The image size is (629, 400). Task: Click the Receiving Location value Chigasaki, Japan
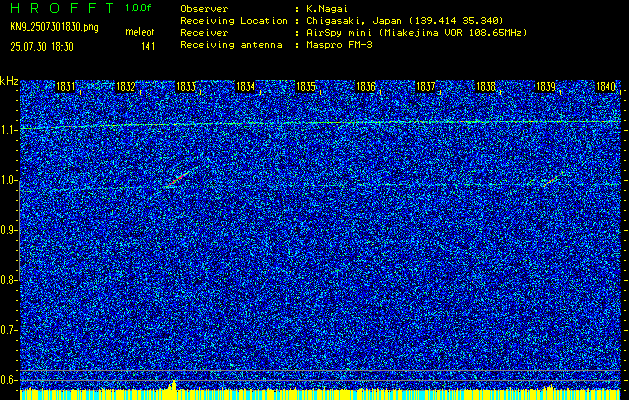click(405, 21)
